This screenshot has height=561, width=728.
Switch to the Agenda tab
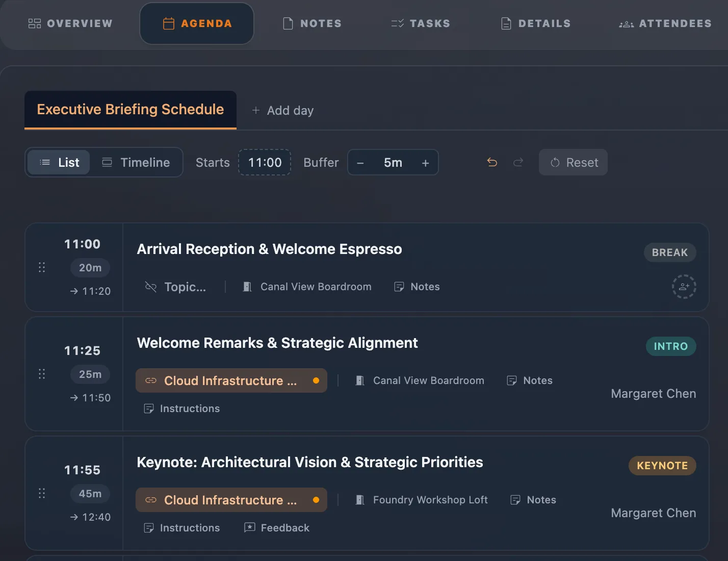coord(197,23)
